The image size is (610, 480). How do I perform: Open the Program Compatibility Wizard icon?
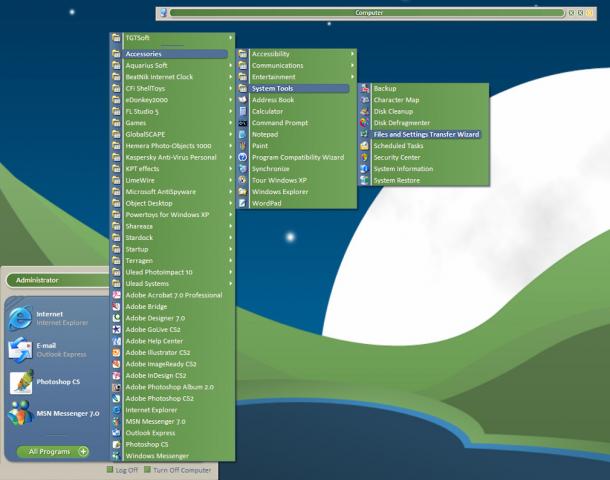243,158
